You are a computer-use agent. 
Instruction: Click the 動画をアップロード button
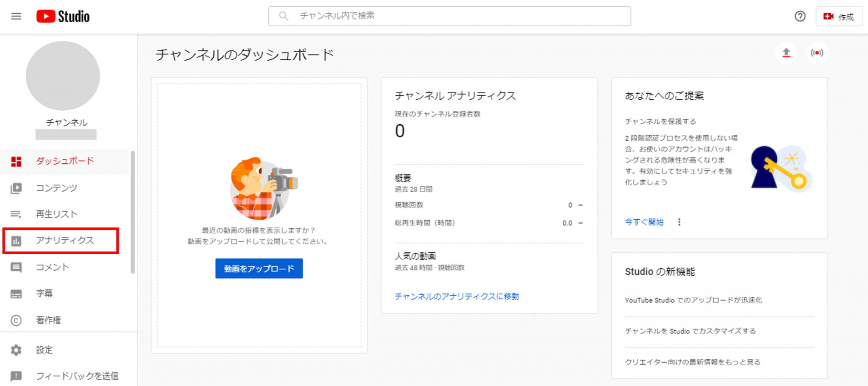(x=259, y=269)
